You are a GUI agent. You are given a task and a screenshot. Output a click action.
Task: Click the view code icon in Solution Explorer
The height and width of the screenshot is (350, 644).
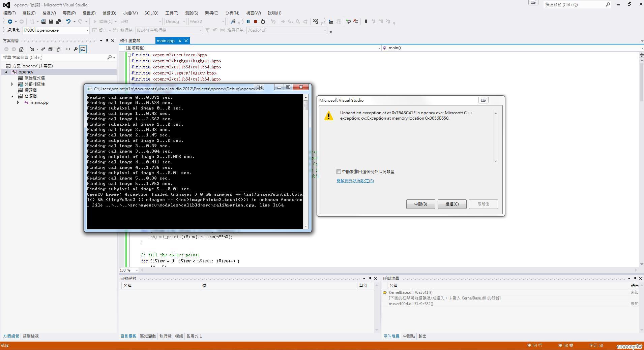pos(68,49)
